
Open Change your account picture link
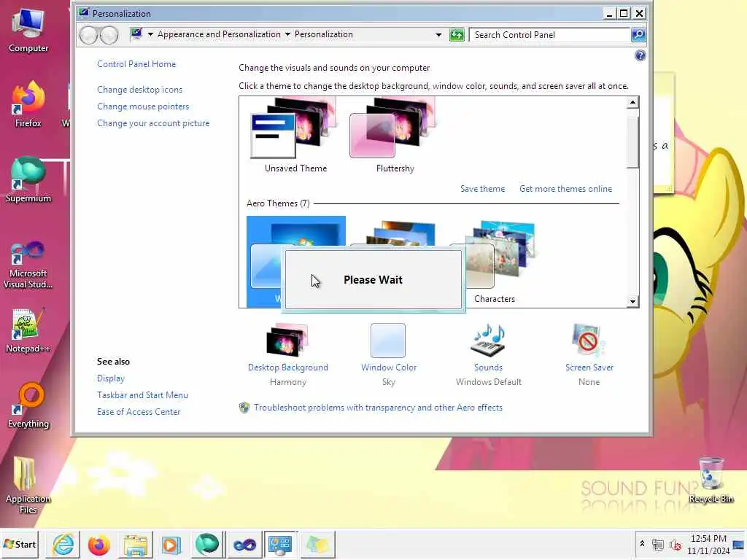pos(153,122)
